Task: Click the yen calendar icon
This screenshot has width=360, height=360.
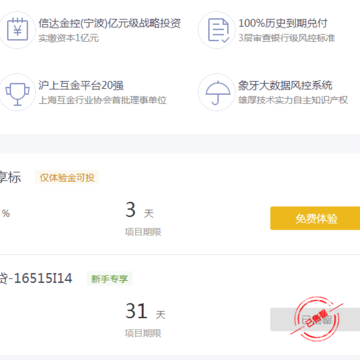Action: [x=16, y=30]
